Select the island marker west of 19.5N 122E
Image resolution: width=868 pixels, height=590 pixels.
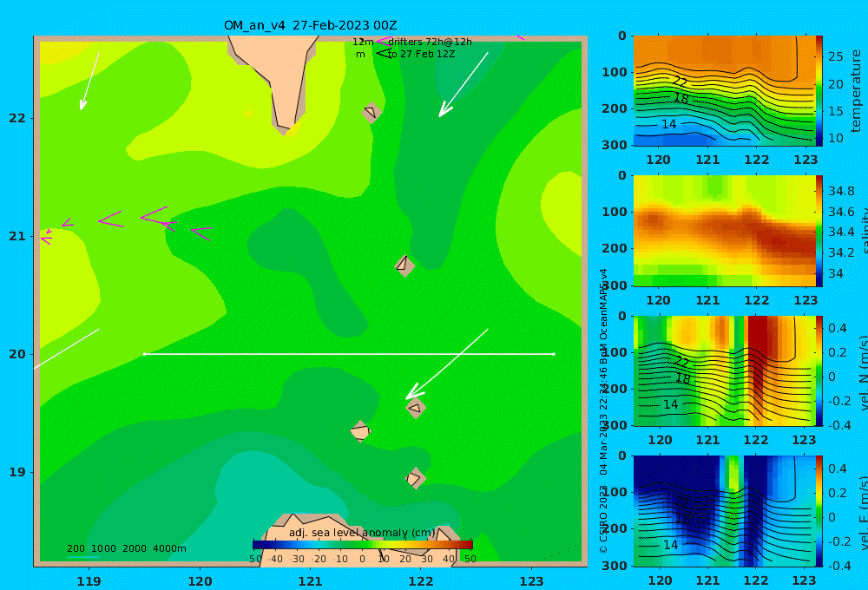(x=360, y=431)
